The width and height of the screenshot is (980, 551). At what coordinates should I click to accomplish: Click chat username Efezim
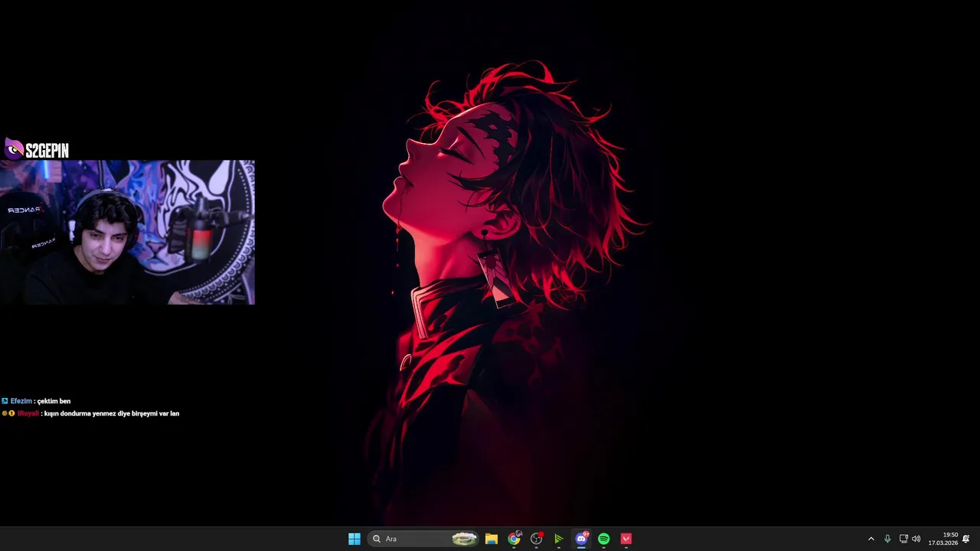click(21, 401)
